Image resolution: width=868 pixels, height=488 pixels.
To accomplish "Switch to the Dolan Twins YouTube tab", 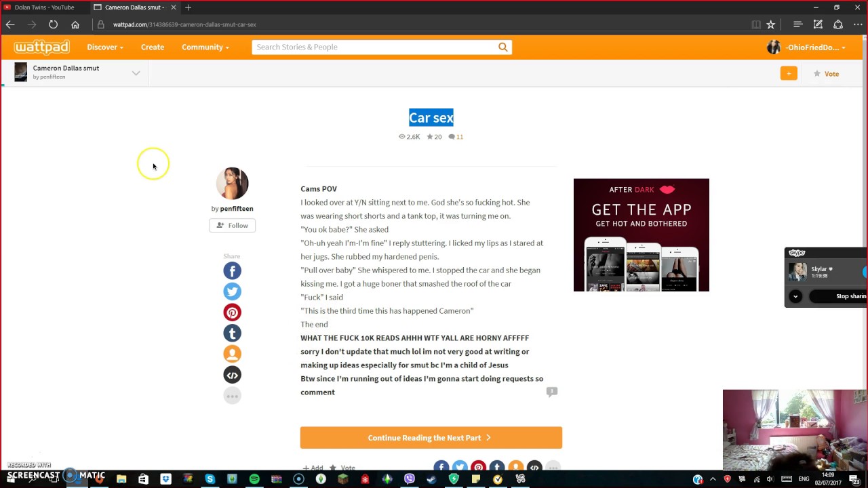I will pyautogui.click(x=44, y=7).
